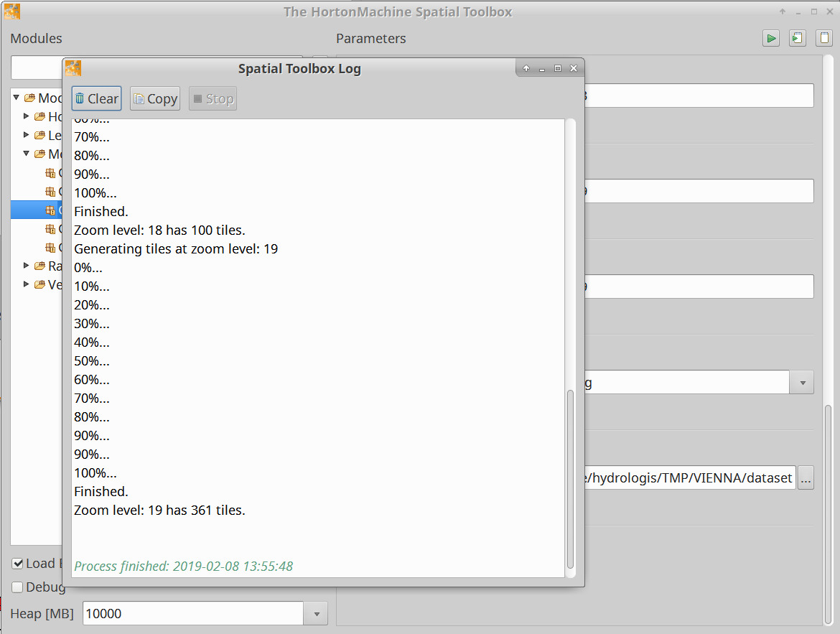Click log line 'Zoom level: 18 has 100 tiles.'
Screen dimensions: 840x634
click(159, 230)
